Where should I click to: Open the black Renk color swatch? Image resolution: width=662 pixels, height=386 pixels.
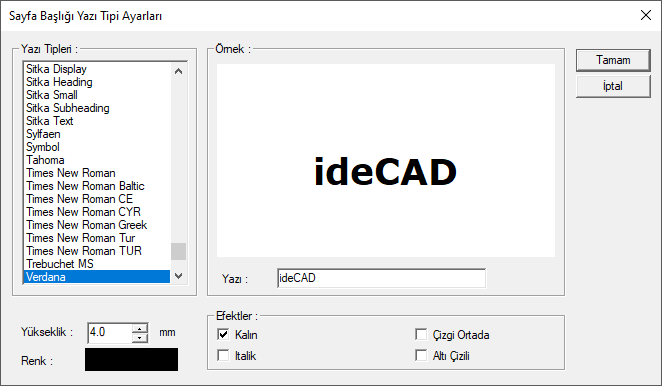(131, 359)
